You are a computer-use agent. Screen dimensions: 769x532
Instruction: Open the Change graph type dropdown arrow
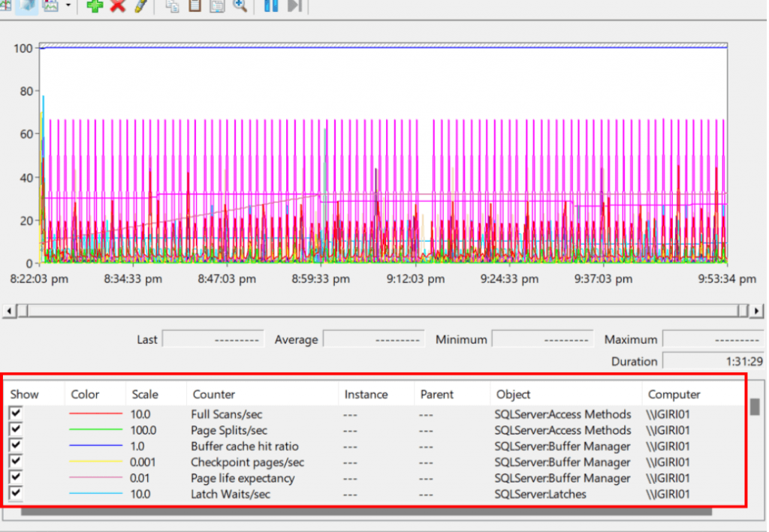[x=68, y=6]
